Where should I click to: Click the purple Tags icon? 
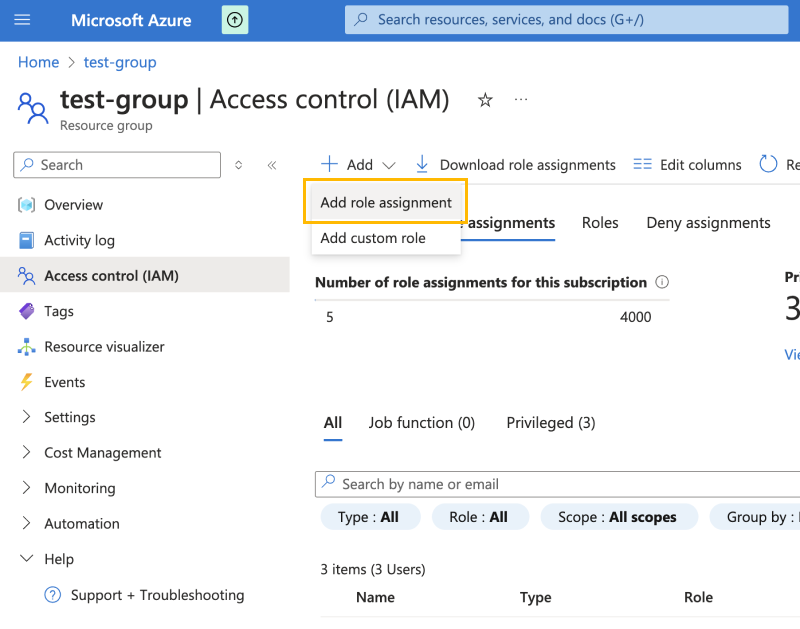coord(27,311)
